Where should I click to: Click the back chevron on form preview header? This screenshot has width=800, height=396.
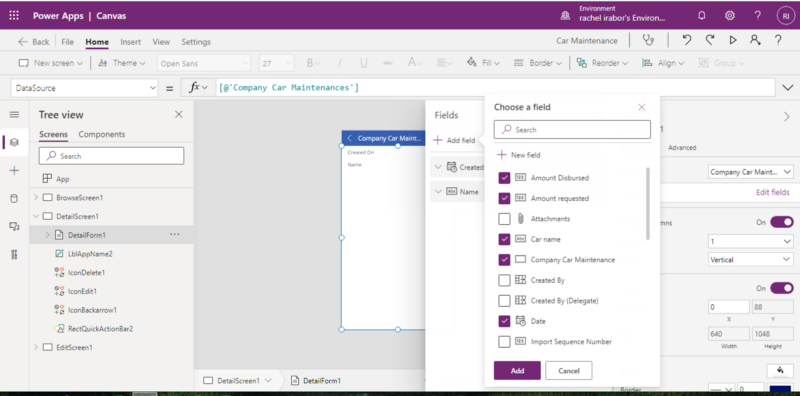[349, 138]
